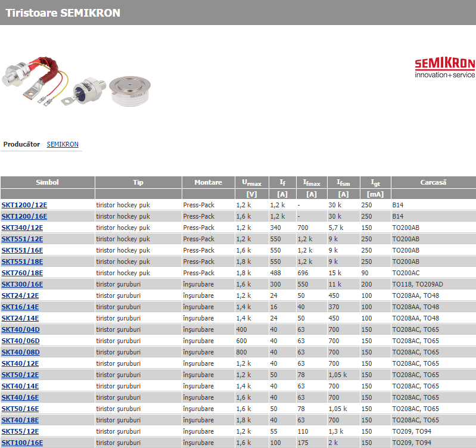Select the 2 k Ifsm value
The image size is (476, 448).
coord(333,443)
